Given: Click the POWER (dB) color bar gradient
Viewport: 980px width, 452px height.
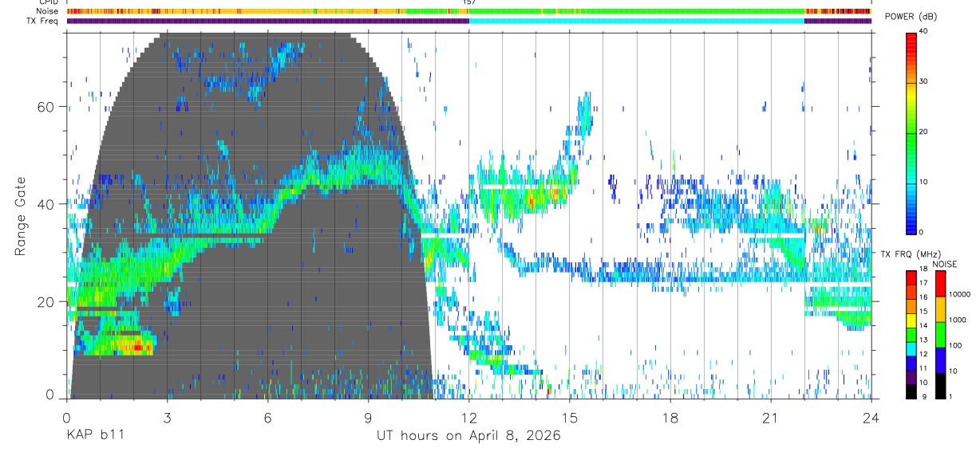Looking at the screenshot, I should (911, 132).
